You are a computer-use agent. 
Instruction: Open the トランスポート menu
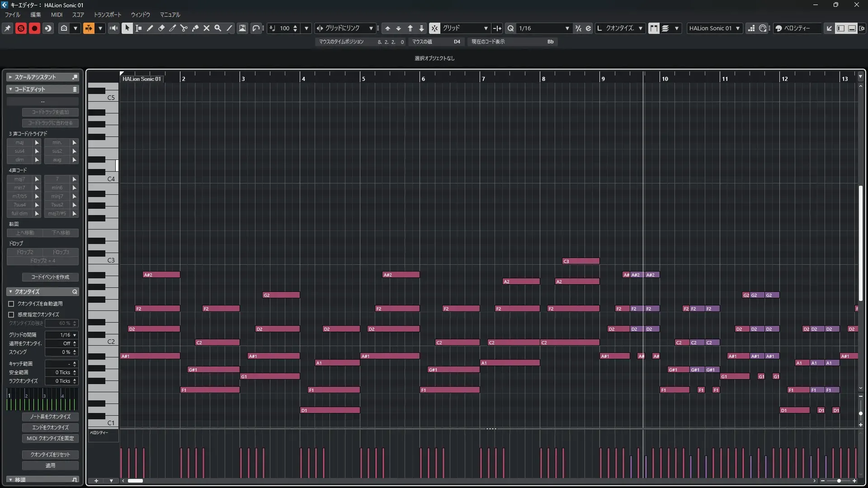click(x=107, y=14)
